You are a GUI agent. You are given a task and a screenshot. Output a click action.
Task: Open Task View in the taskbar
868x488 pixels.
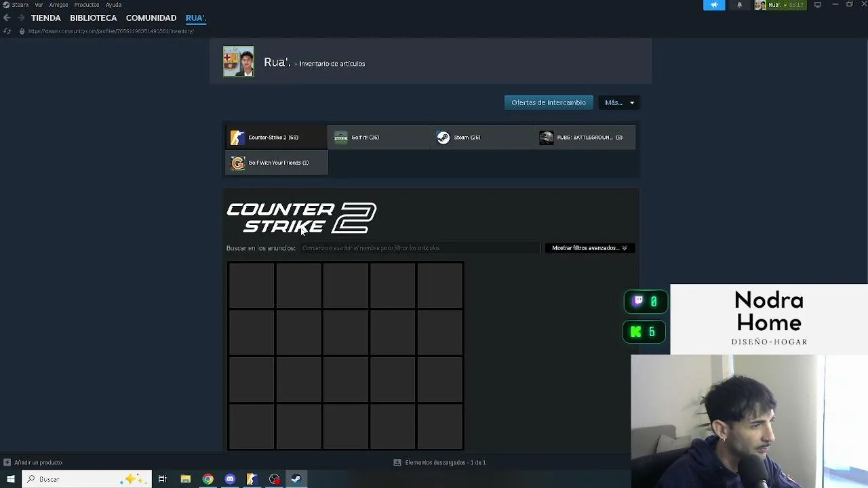(163, 479)
